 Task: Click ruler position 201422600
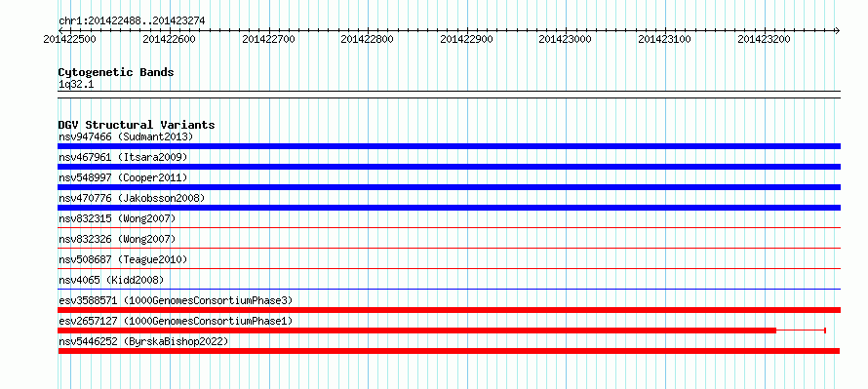pos(169,39)
